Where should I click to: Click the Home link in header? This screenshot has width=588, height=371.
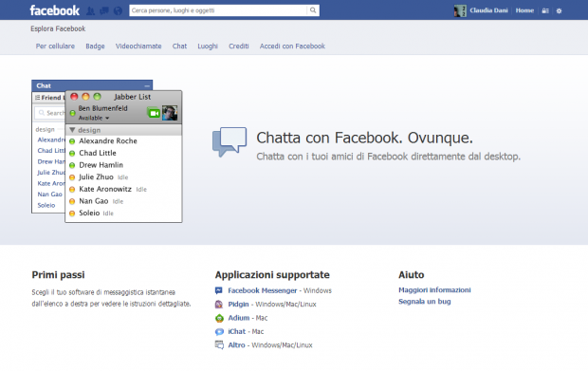524,10
